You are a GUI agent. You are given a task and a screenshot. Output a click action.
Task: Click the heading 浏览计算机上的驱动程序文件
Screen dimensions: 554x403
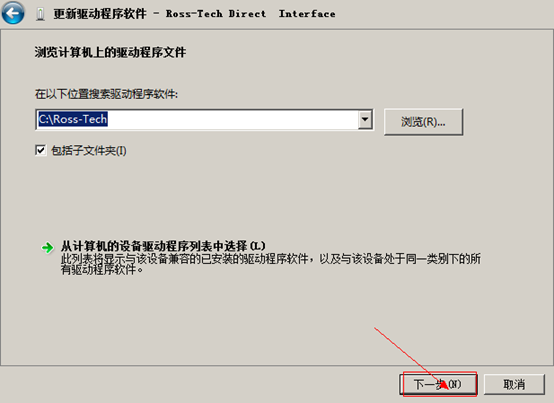(110, 52)
